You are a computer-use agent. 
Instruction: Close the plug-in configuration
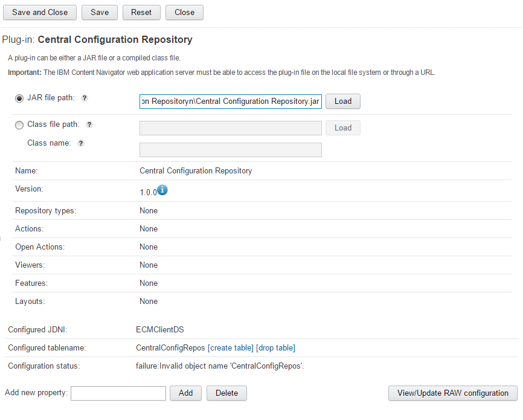[x=184, y=12]
